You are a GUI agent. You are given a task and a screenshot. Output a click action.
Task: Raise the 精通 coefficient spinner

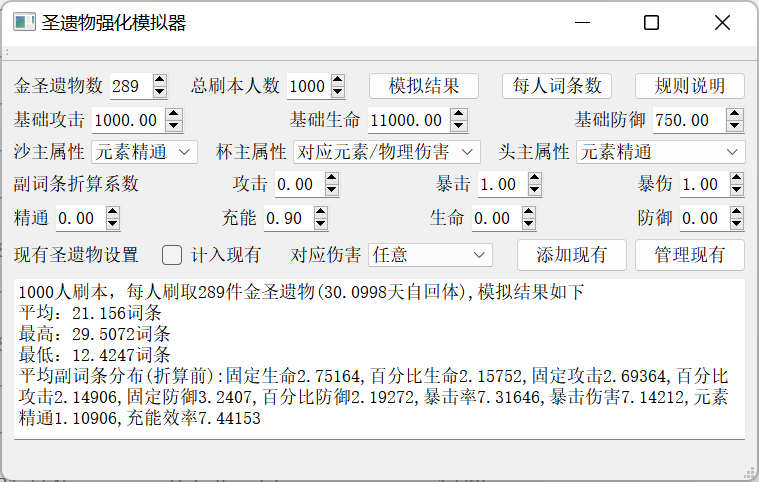tap(112, 212)
